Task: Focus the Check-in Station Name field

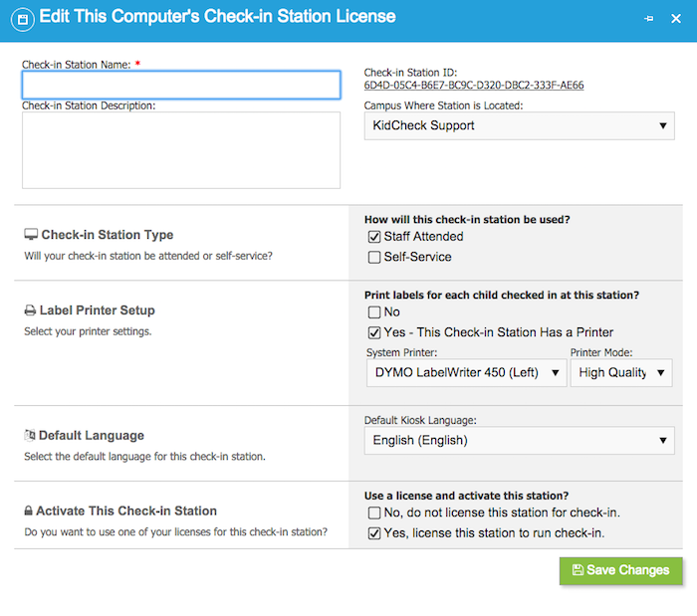Action: (x=181, y=85)
